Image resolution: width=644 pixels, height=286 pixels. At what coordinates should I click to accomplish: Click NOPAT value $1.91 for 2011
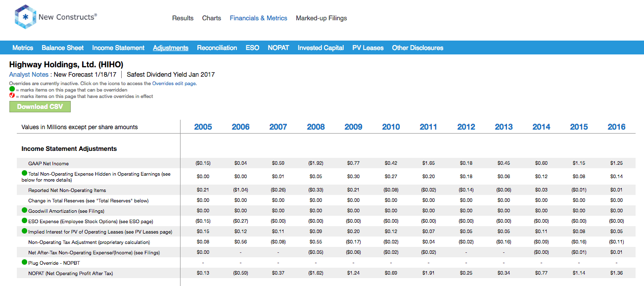click(428, 273)
